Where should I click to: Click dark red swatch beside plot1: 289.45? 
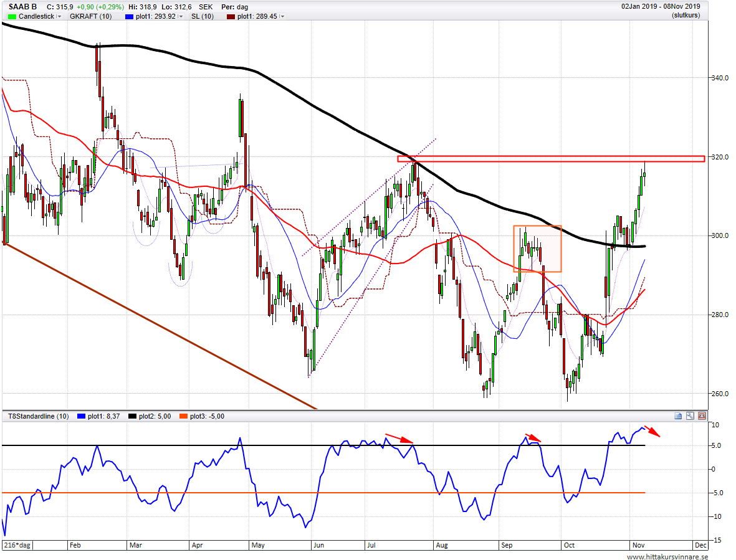231,16
